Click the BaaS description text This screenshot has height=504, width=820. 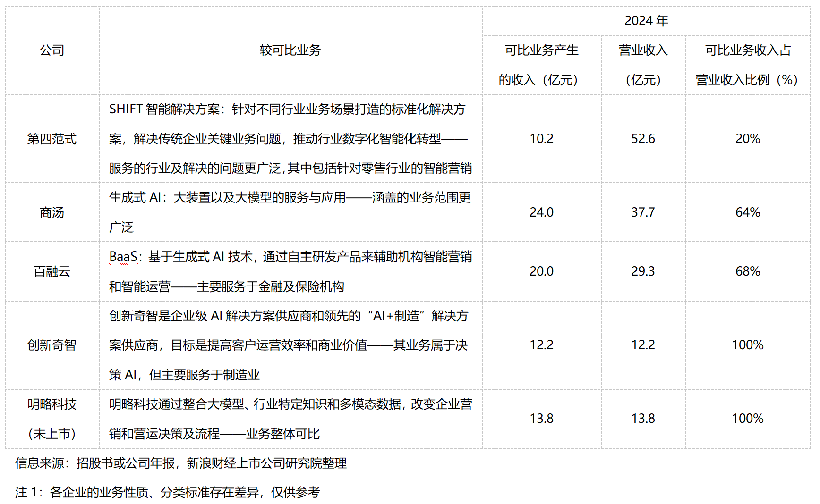pos(290,271)
